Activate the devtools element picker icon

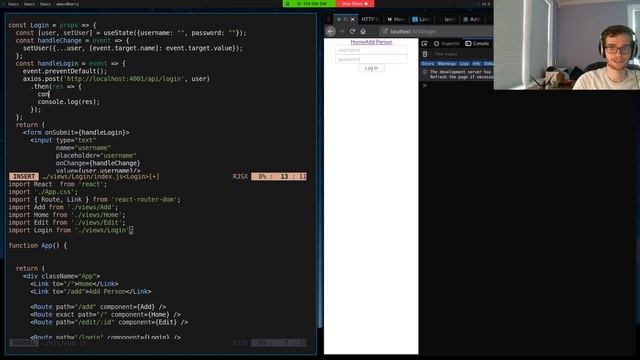pyautogui.click(x=424, y=43)
